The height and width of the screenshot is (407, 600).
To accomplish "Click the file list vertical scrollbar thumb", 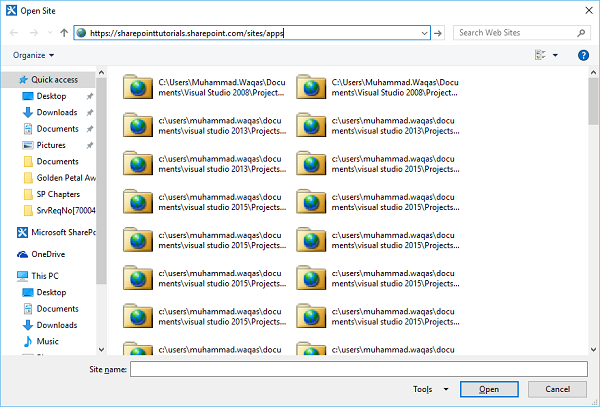I will (593, 101).
